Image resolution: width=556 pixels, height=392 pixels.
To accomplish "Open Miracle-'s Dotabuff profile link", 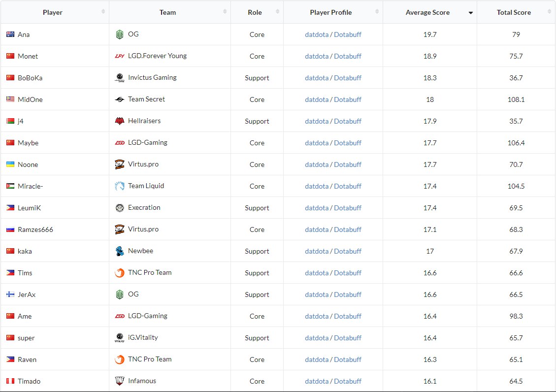I will (x=348, y=186).
